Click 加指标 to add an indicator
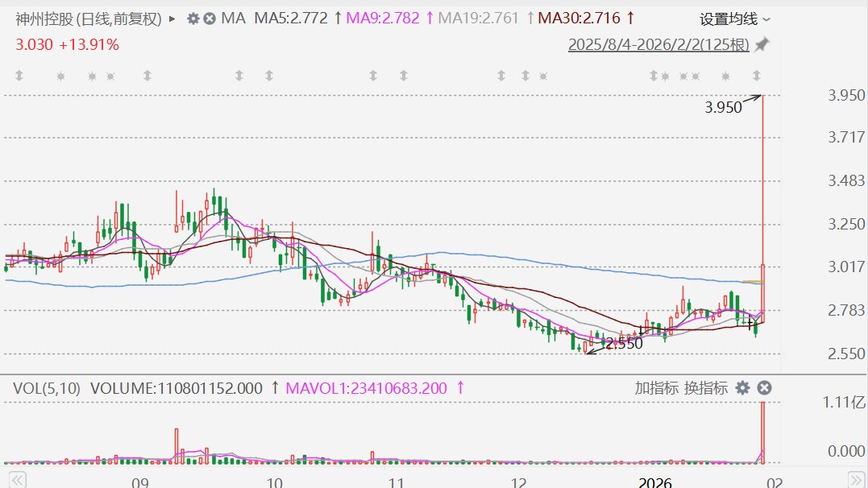Image resolution: width=868 pixels, height=488 pixels. point(656,388)
